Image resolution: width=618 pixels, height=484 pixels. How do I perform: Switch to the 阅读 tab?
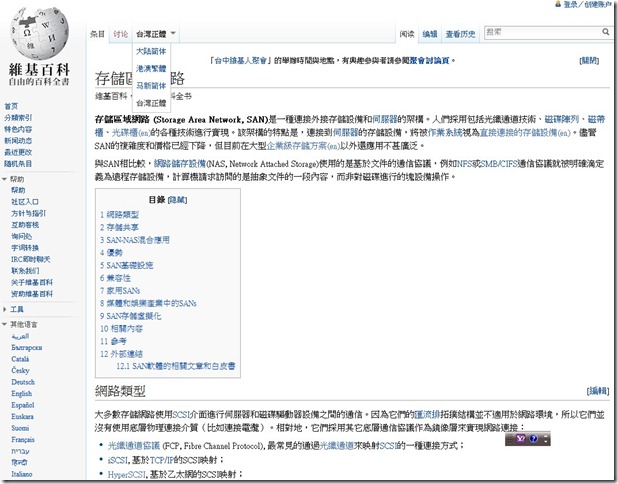pyautogui.click(x=407, y=34)
